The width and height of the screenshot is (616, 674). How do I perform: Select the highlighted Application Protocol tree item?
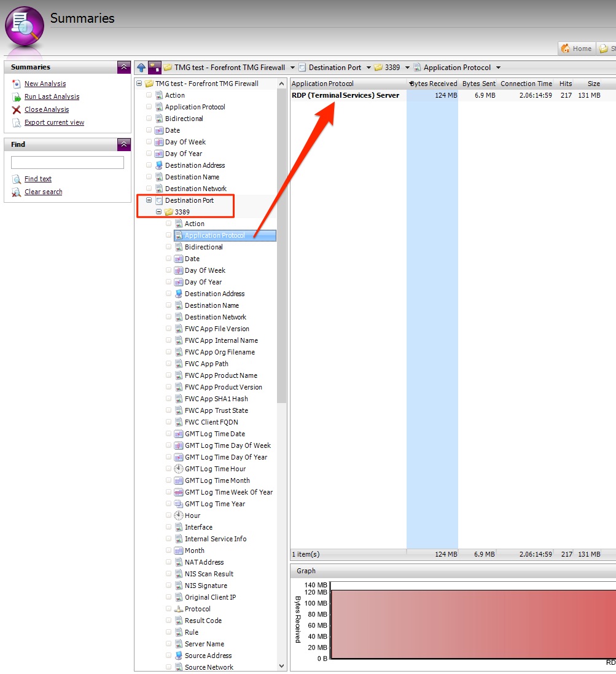[225, 235]
